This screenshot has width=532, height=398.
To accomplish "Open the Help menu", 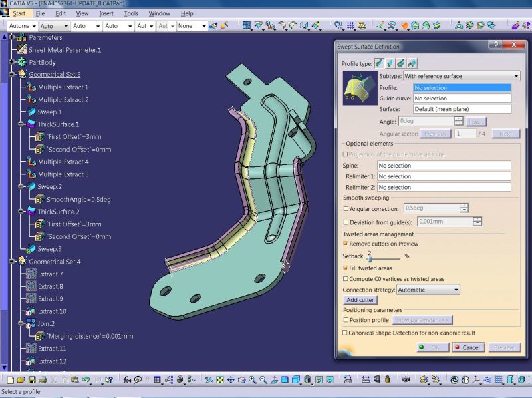I will [x=187, y=13].
